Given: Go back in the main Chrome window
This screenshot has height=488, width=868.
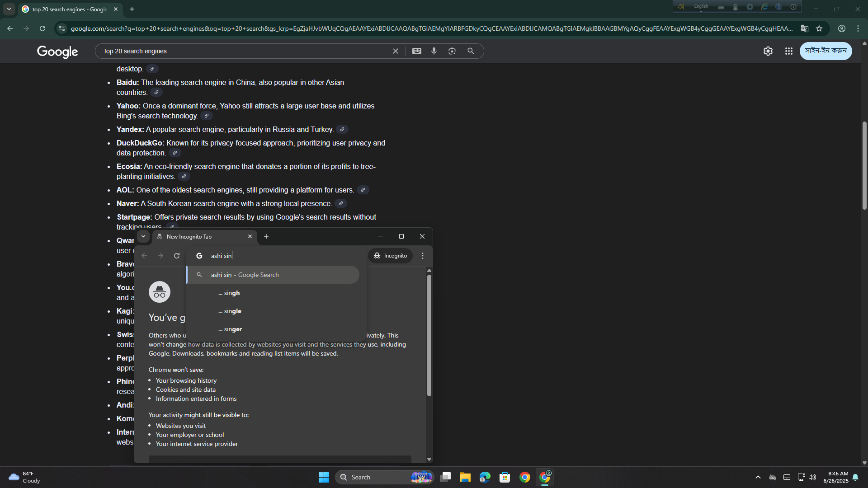Looking at the screenshot, I should pos(10,28).
